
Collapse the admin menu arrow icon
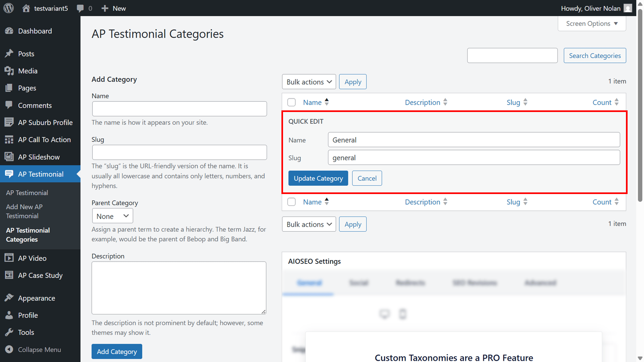[9, 349]
